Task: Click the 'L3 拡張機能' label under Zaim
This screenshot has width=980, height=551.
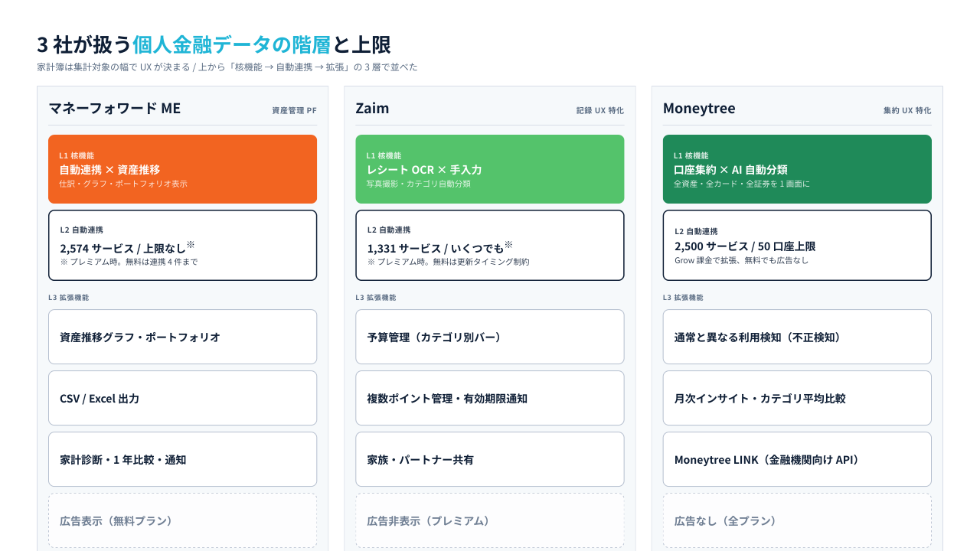Action: pos(376,297)
